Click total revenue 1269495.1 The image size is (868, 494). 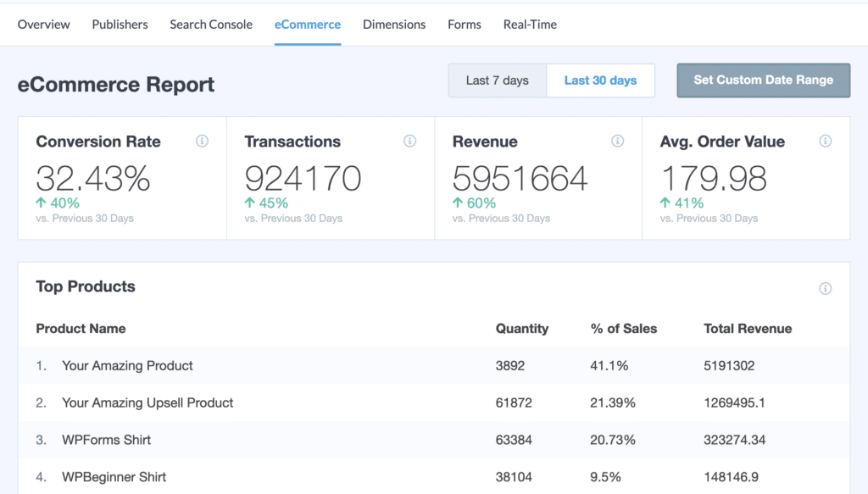pyautogui.click(x=734, y=402)
